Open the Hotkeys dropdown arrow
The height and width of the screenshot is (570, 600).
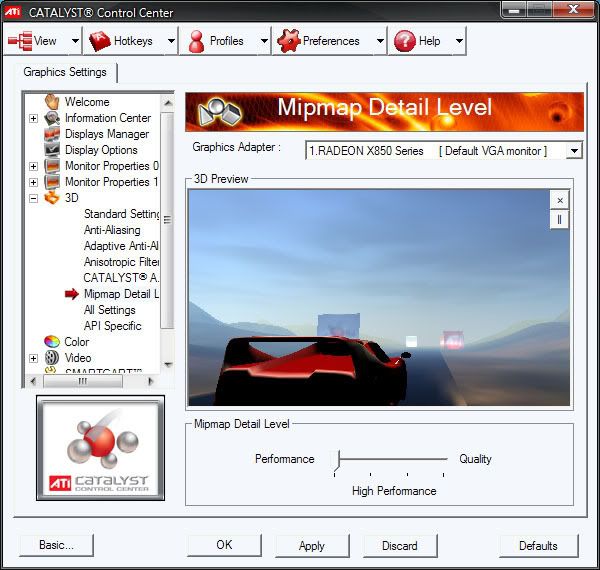tap(171, 41)
